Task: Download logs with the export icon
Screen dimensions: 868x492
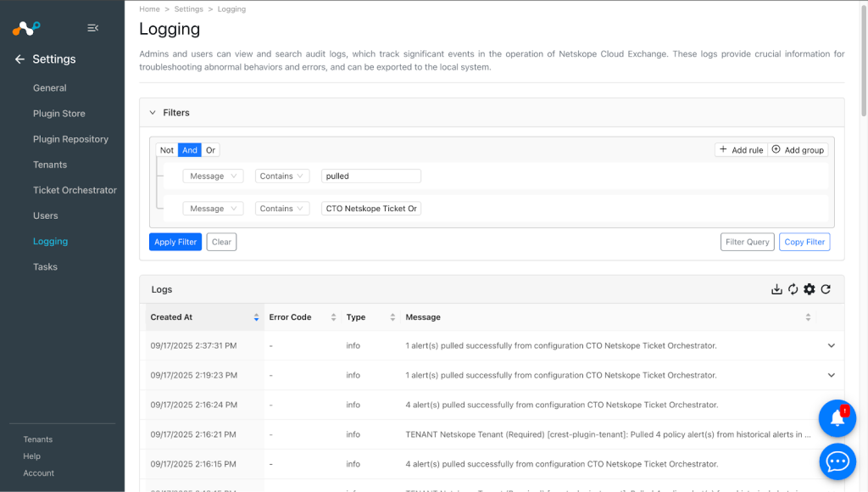Action: pos(776,289)
